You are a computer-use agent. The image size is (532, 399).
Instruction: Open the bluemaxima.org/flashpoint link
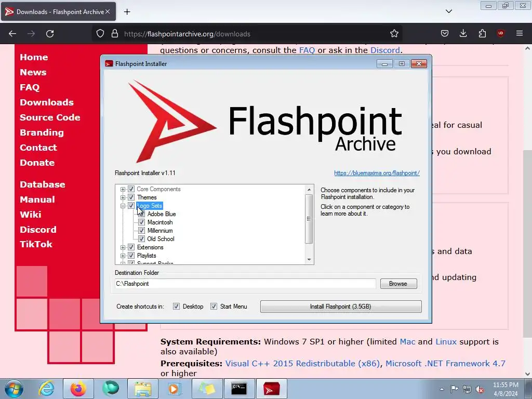pyautogui.click(x=377, y=173)
